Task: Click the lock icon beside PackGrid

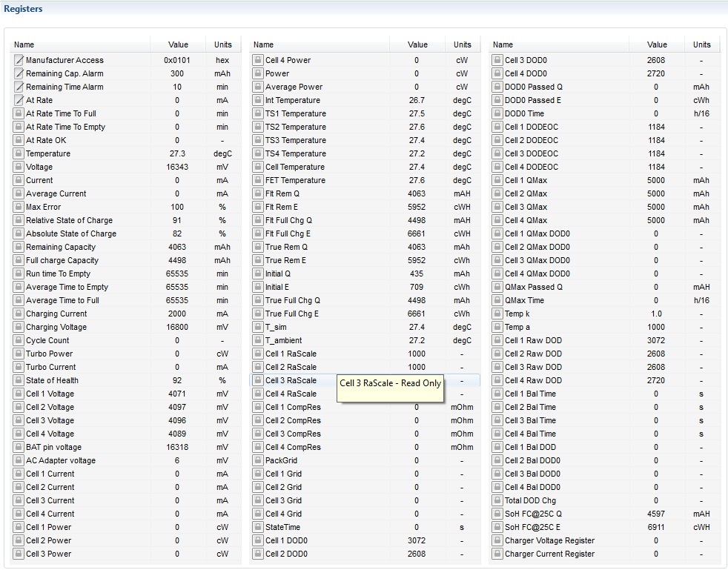Action: [x=258, y=461]
